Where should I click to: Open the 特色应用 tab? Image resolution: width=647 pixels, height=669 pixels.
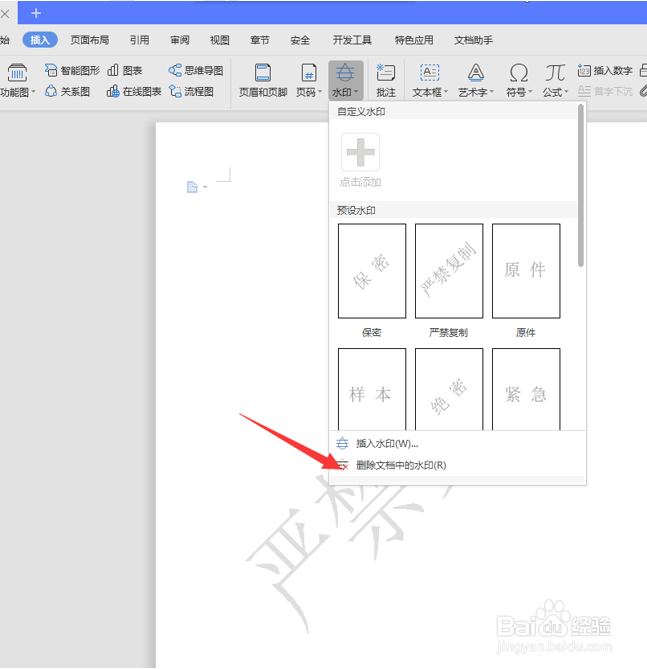[414, 40]
